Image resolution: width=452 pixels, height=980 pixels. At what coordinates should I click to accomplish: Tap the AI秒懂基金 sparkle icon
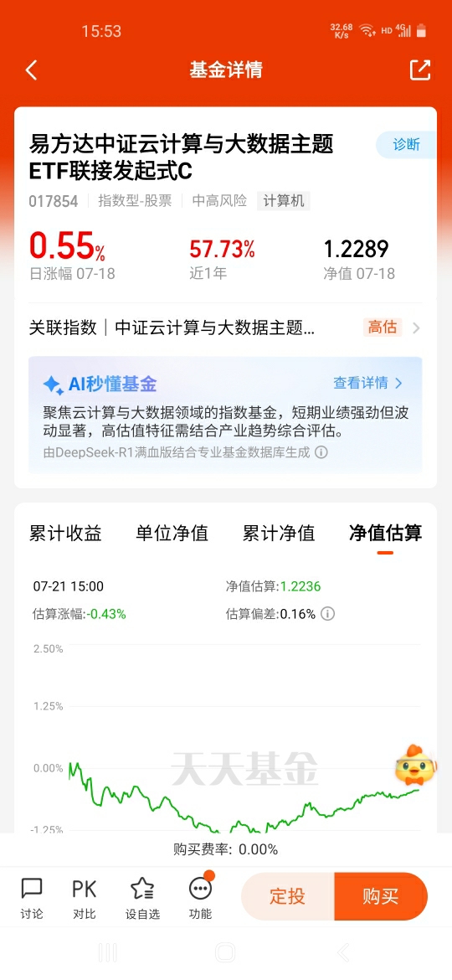[x=53, y=385]
